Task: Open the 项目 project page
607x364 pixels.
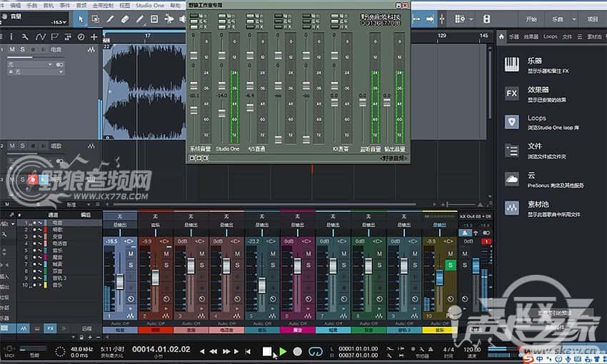Action: 593,19
